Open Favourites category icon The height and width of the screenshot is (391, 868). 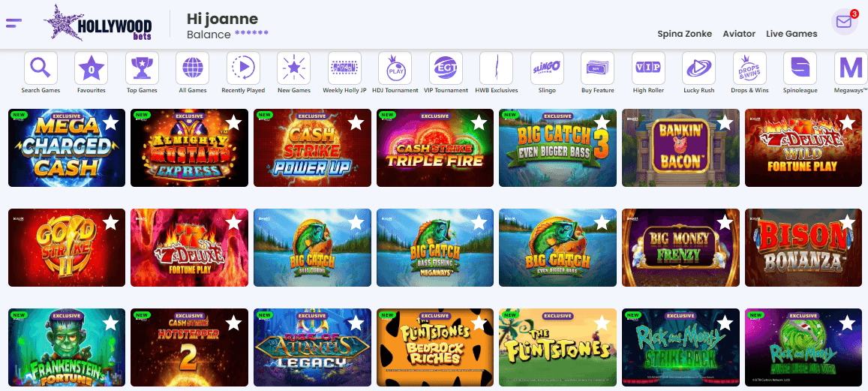pos(92,68)
